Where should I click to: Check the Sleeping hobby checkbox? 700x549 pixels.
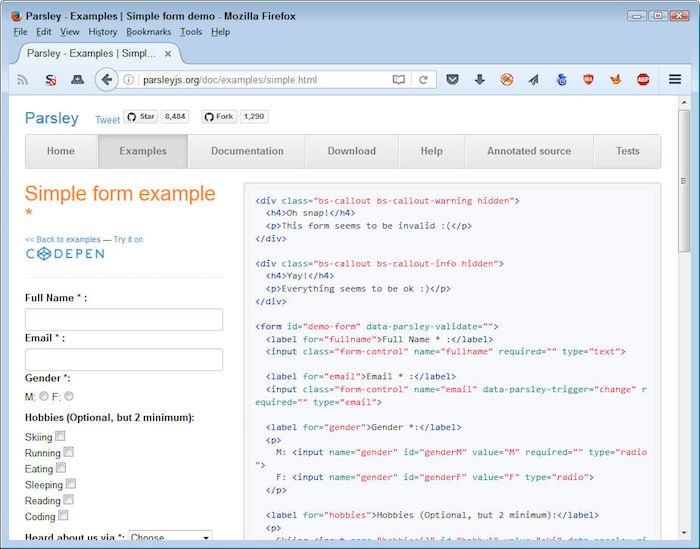71,483
